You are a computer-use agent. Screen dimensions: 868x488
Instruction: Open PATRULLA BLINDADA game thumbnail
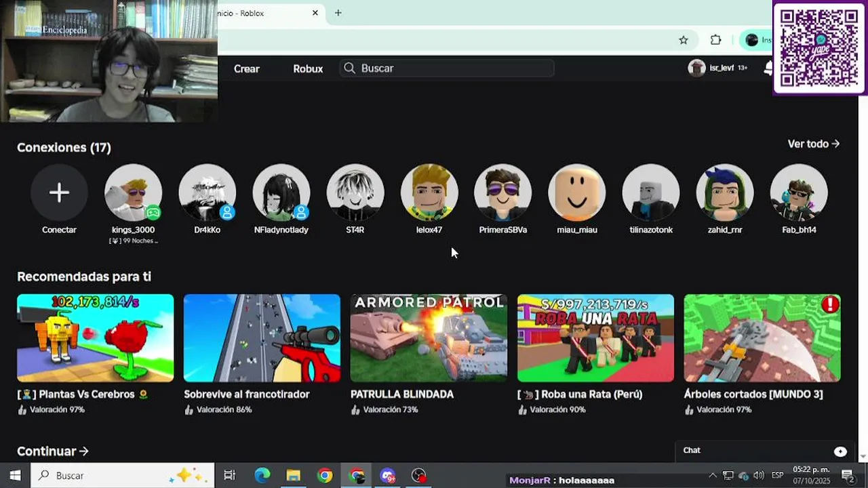tap(429, 338)
